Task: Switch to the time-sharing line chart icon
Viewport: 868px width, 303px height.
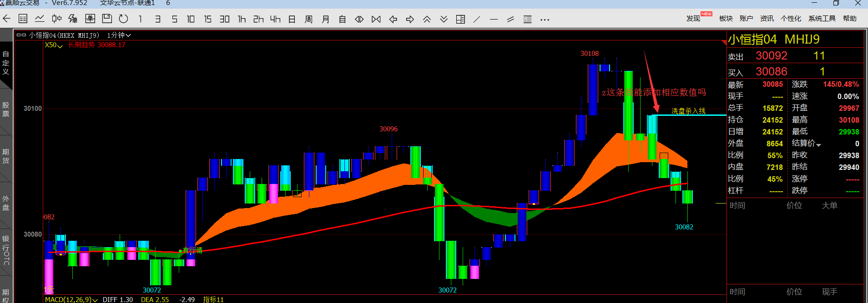Action: click(40, 19)
